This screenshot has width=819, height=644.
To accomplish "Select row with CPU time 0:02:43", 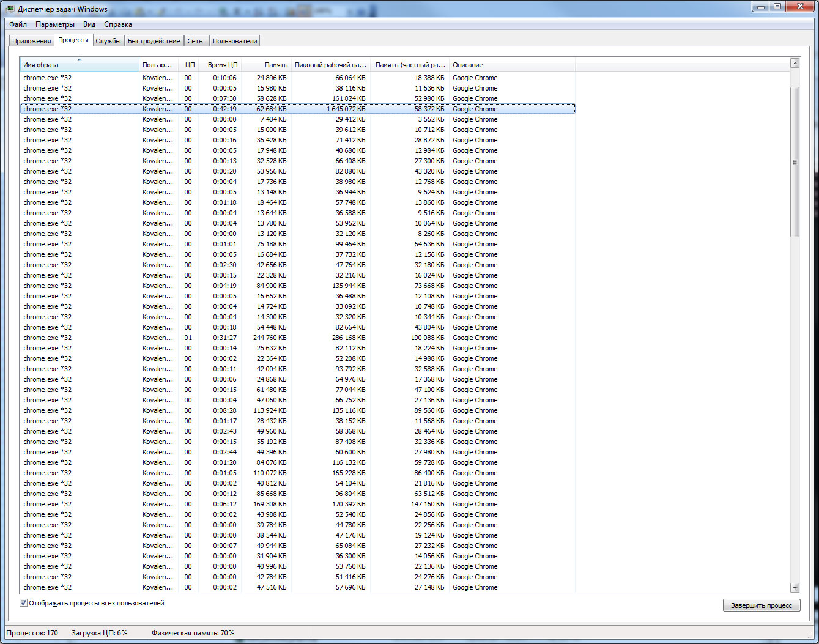I will pos(297,431).
